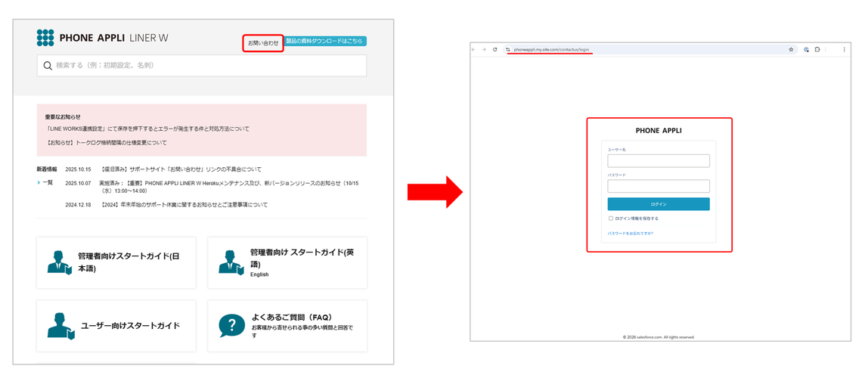Click the 重要なお知らせ heading

(63, 117)
